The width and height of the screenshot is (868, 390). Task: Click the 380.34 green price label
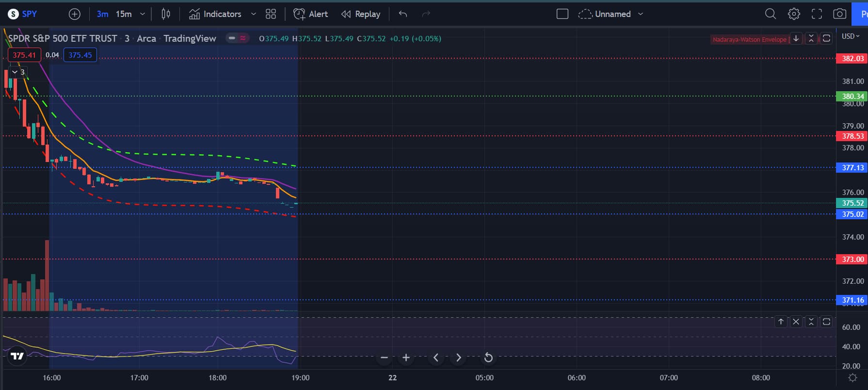(853, 97)
